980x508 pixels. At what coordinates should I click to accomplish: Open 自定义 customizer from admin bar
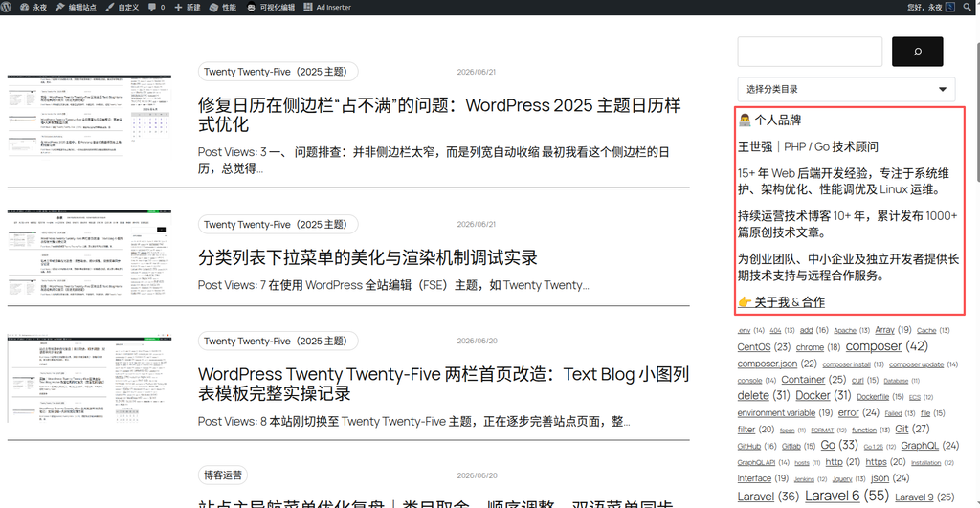tap(122, 7)
